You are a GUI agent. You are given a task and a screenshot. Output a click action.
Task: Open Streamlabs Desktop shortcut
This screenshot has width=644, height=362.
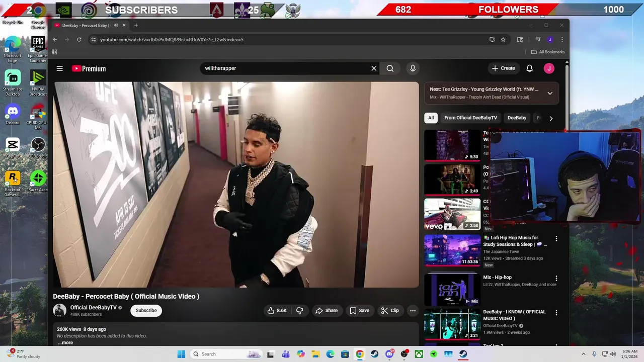coord(13,83)
